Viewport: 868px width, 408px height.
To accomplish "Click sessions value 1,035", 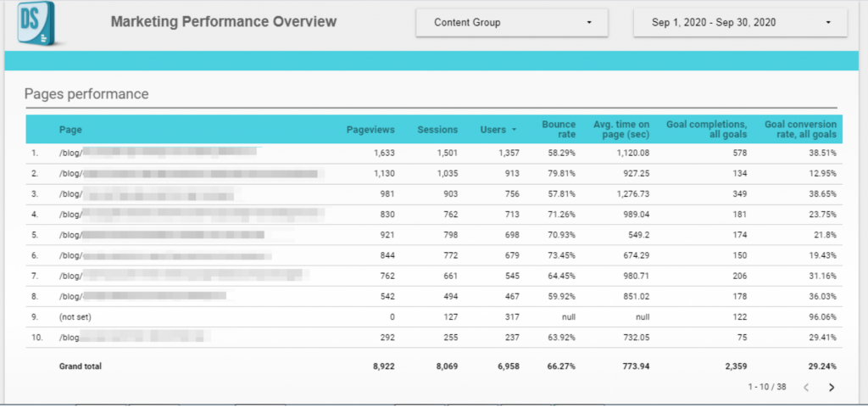I will (447, 174).
